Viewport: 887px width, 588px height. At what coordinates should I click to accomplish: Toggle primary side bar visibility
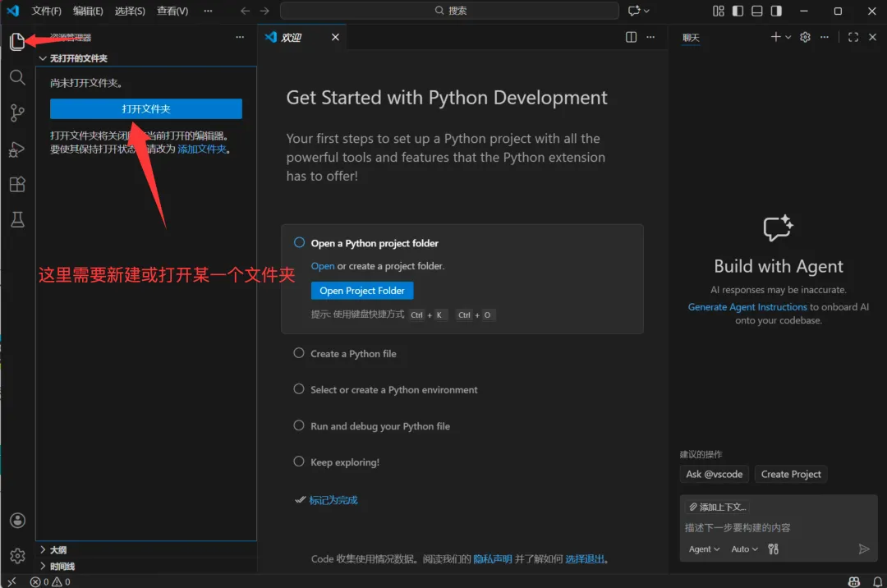(x=738, y=11)
